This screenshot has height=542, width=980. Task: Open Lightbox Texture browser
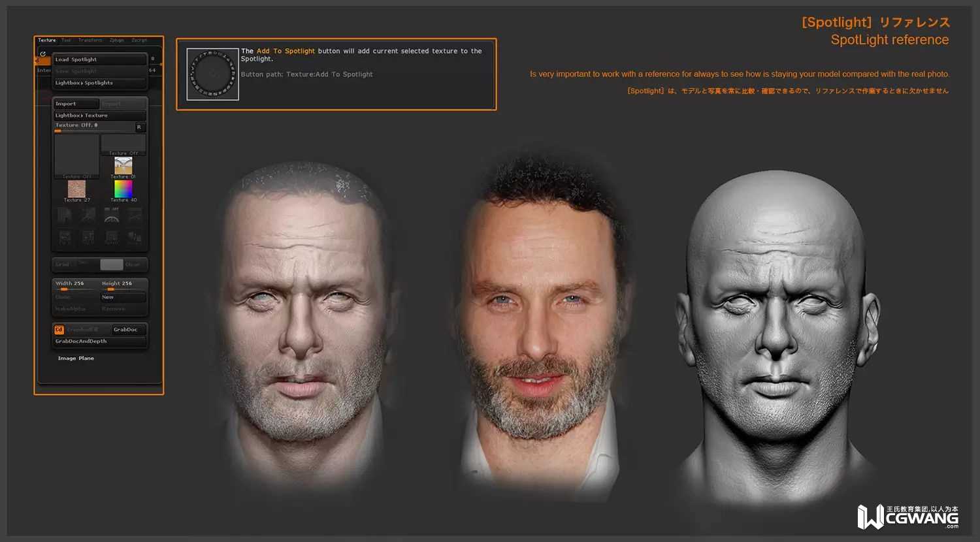point(99,116)
